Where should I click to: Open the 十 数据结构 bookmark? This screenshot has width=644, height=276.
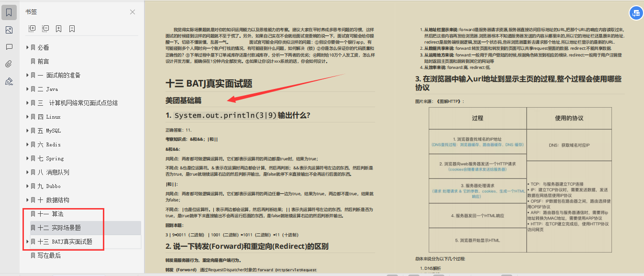(54, 200)
